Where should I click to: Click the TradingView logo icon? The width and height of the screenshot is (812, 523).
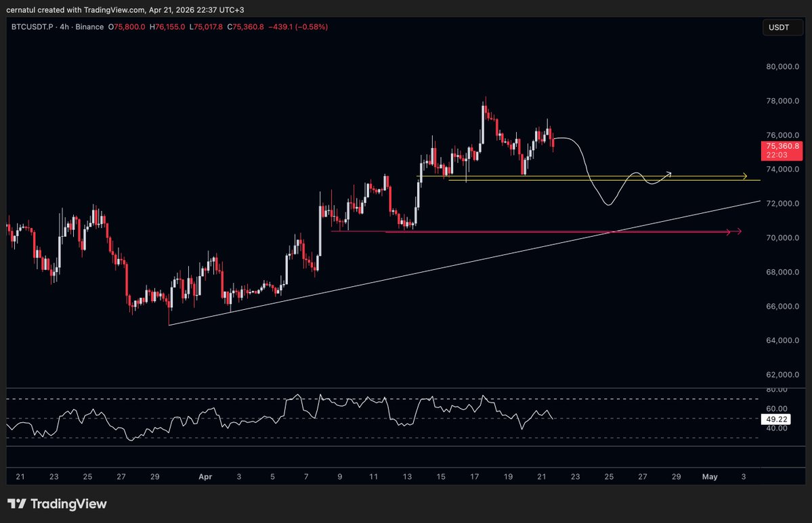click(17, 504)
